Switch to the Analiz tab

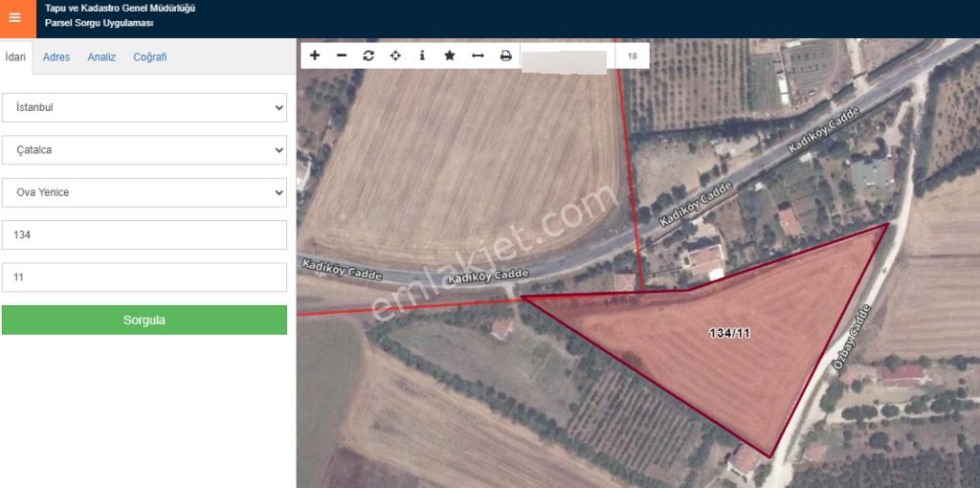click(101, 57)
